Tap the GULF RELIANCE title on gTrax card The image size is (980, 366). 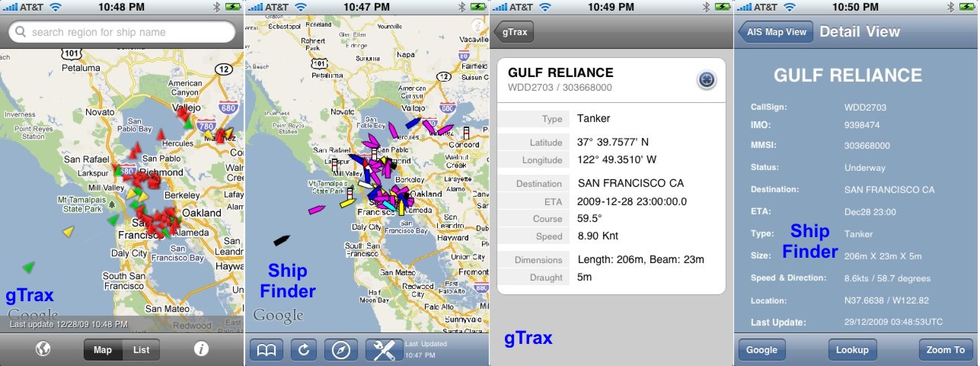click(x=560, y=73)
